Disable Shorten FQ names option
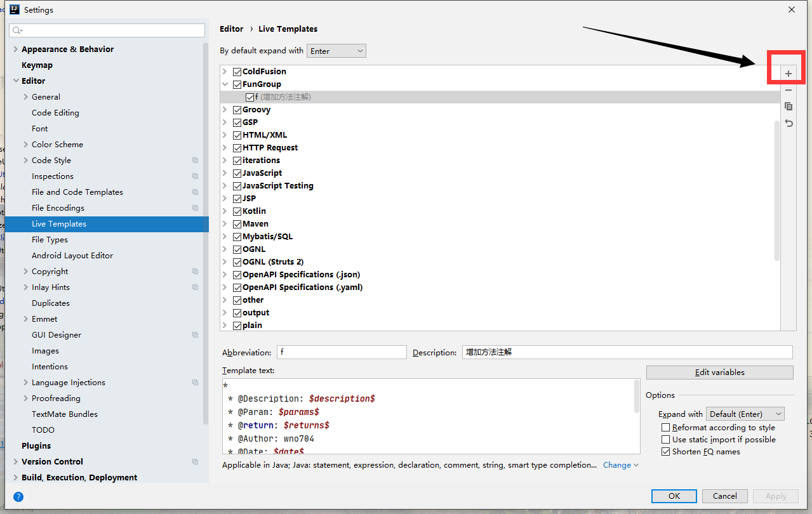812x514 pixels. click(665, 452)
